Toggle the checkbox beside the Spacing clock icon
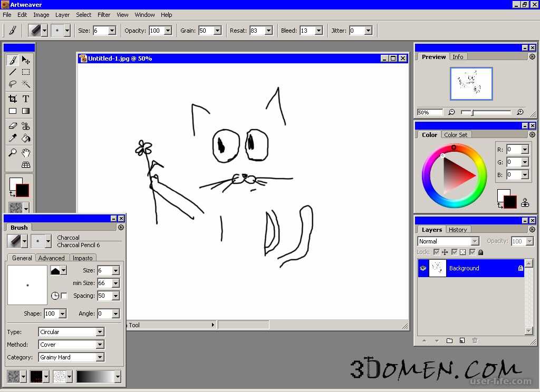 point(64,296)
